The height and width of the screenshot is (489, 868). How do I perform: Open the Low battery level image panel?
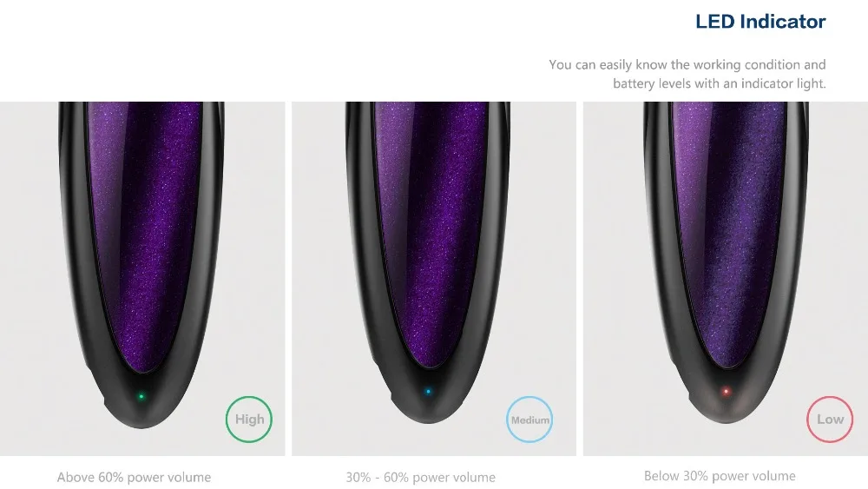tap(725, 279)
